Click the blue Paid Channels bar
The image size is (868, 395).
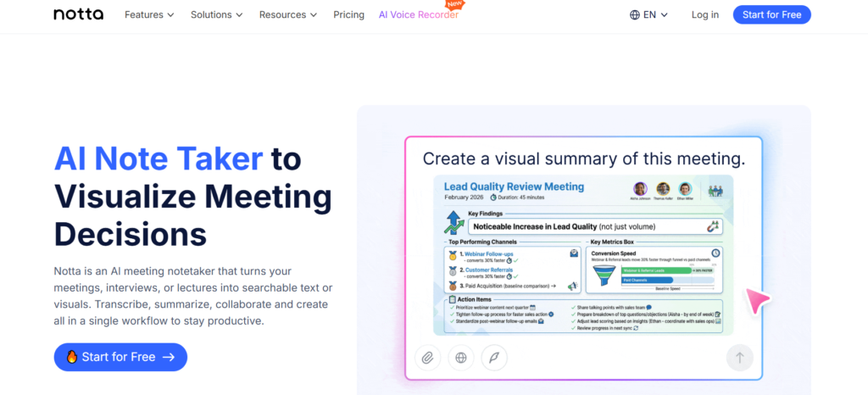647,281
